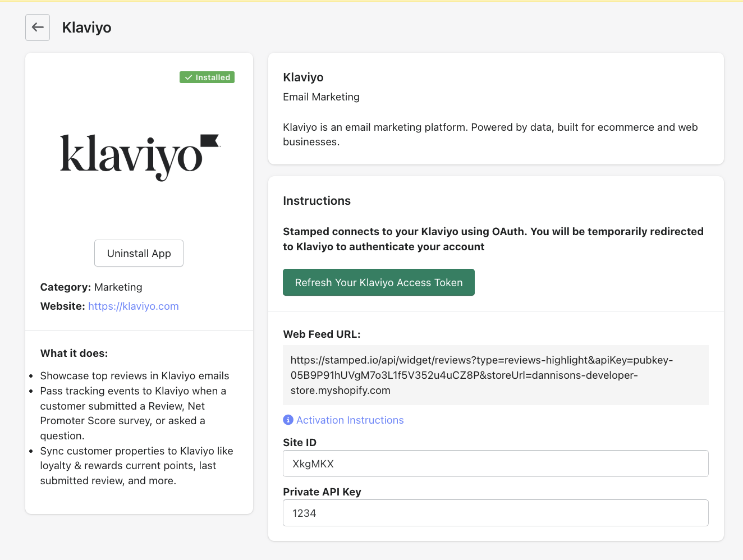Click the Klaviyo page title at top
This screenshot has width=743, height=560.
(87, 27)
